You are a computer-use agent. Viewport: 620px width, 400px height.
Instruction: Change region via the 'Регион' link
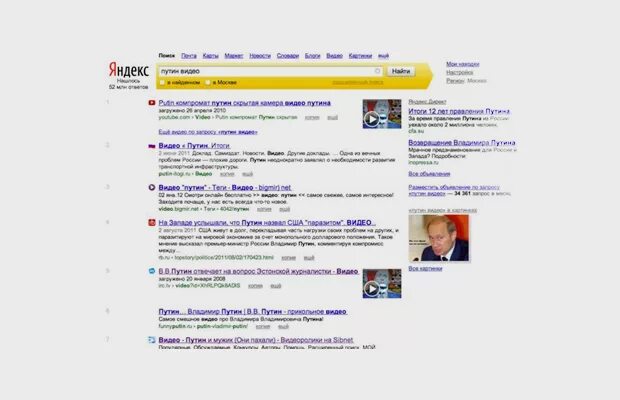click(455, 81)
